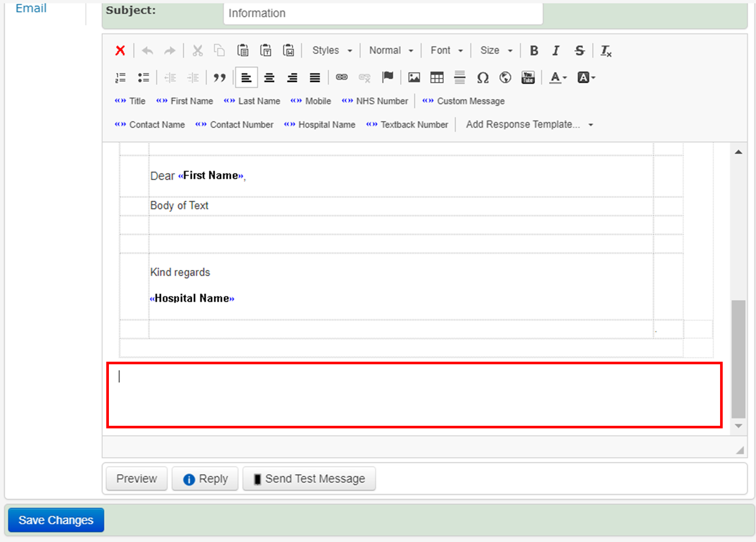The height and width of the screenshot is (542, 756).
Task: Insert the Hospital Name placeholder
Action: click(x=320, y=125)
